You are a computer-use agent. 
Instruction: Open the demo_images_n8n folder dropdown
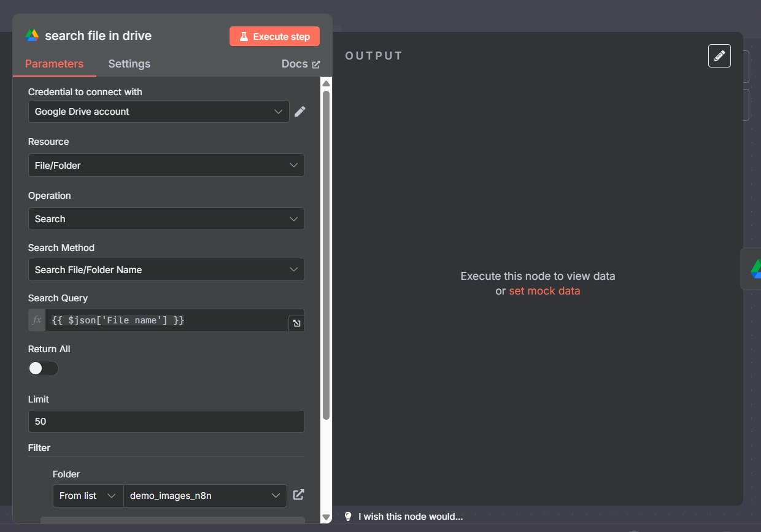coord(205,496)
